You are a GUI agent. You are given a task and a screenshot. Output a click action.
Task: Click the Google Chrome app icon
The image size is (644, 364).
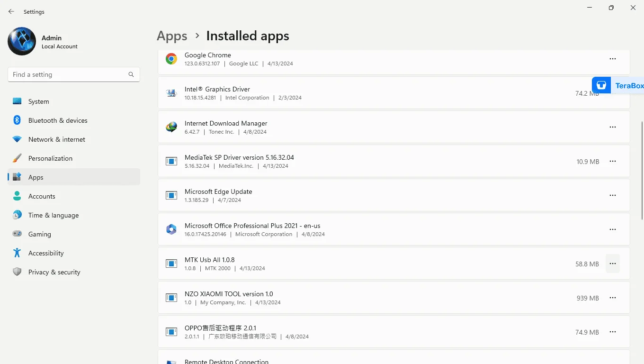(171, 59)
